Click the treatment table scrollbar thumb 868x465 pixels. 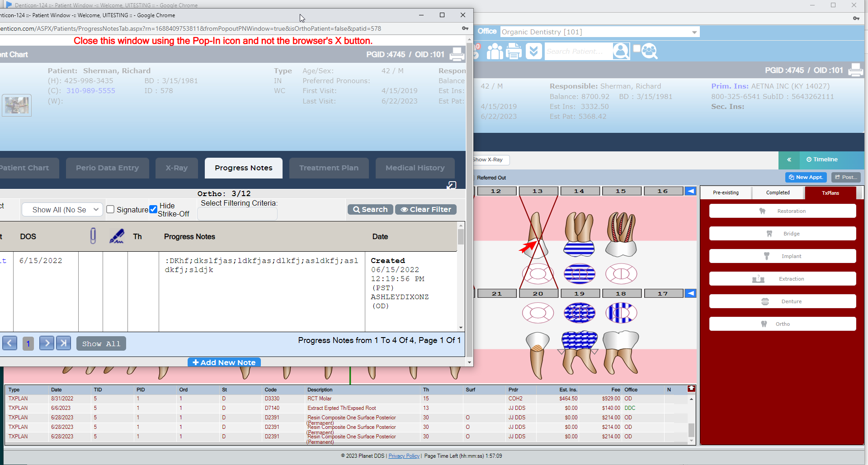click(691, 430)
